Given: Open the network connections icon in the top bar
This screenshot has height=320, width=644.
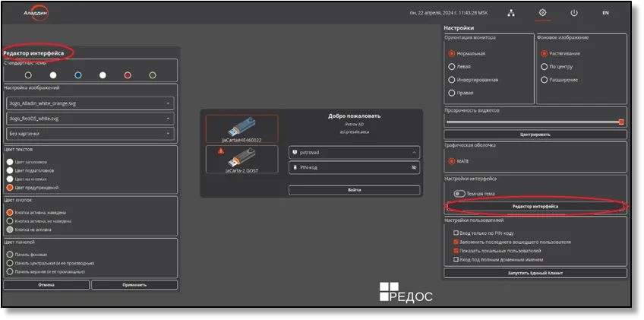Looking at the screenshot, I should (x=511, y=13).
